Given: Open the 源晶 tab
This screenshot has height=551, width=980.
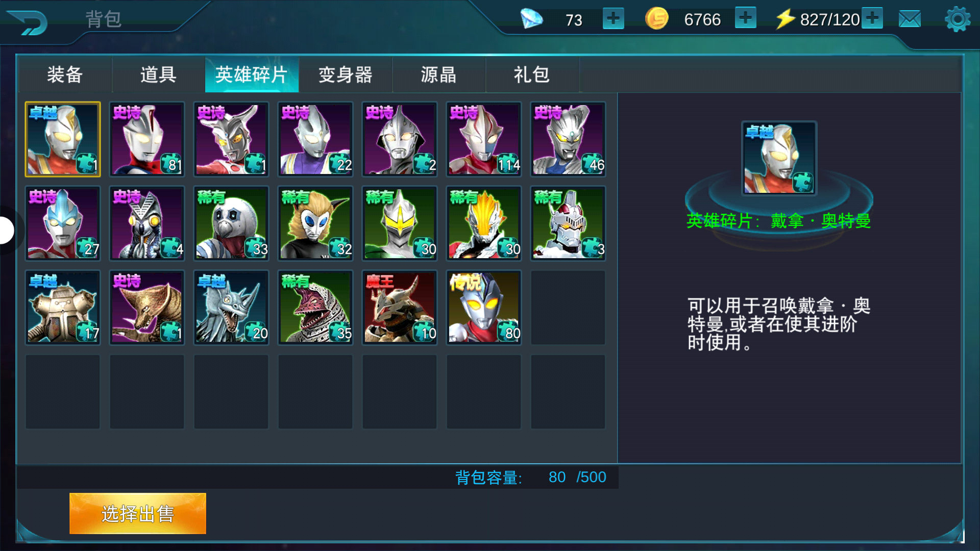Looking at the screenshot, I should click(438, 74).
